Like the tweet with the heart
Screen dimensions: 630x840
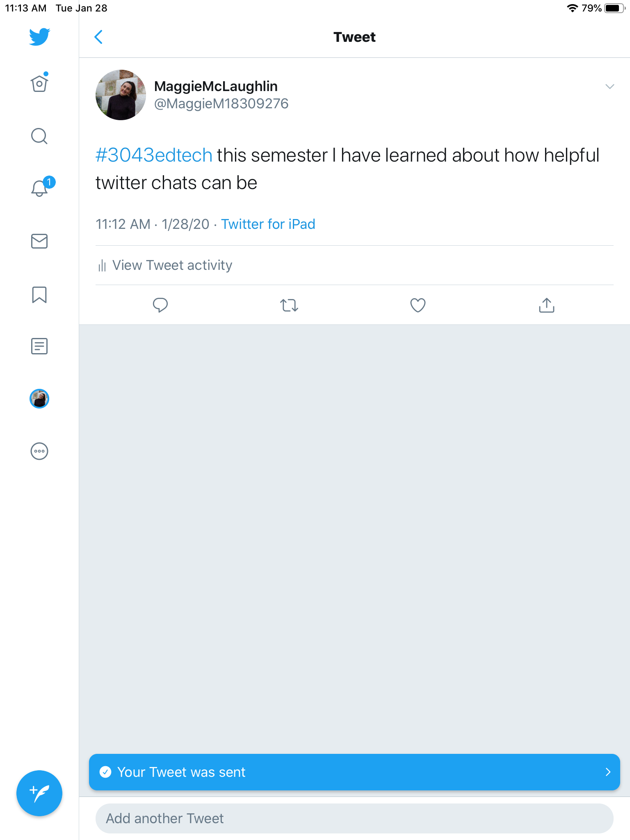418,305
